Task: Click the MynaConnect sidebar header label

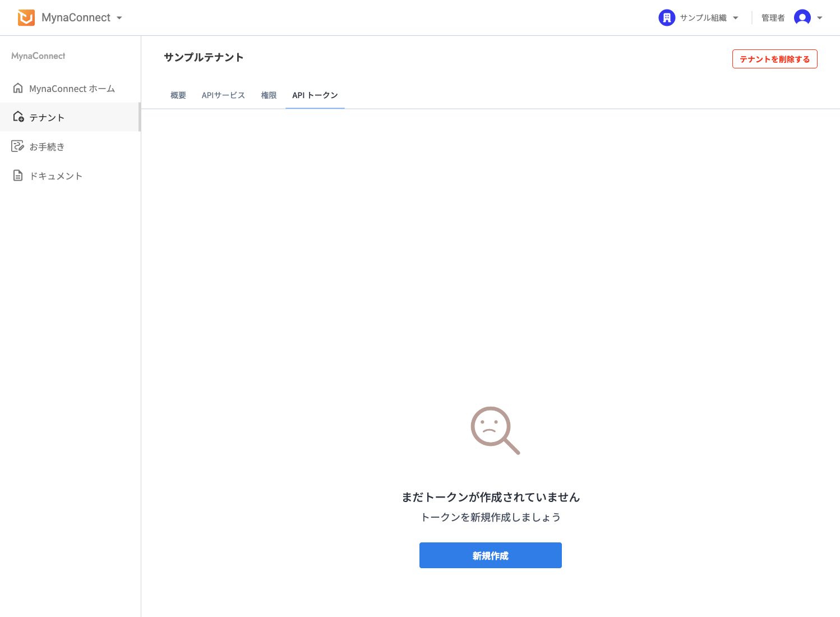Action: (x=38, y=56)
